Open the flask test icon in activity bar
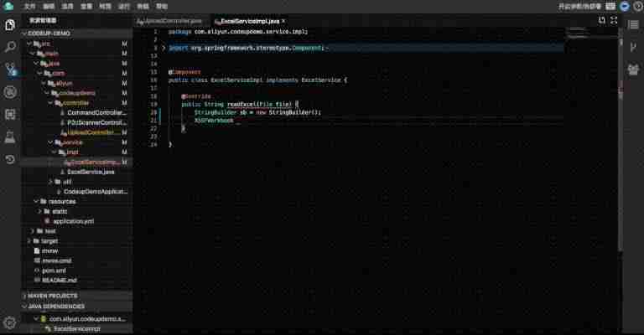The width and height of the screenshot is (644, 335). [x=10, y=137]
